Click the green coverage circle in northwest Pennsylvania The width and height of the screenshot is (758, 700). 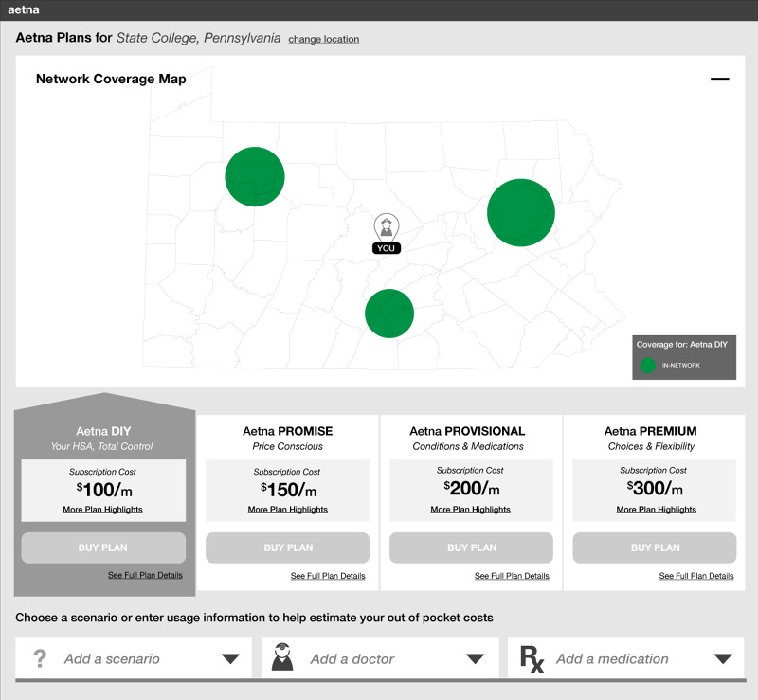point(254,176)
